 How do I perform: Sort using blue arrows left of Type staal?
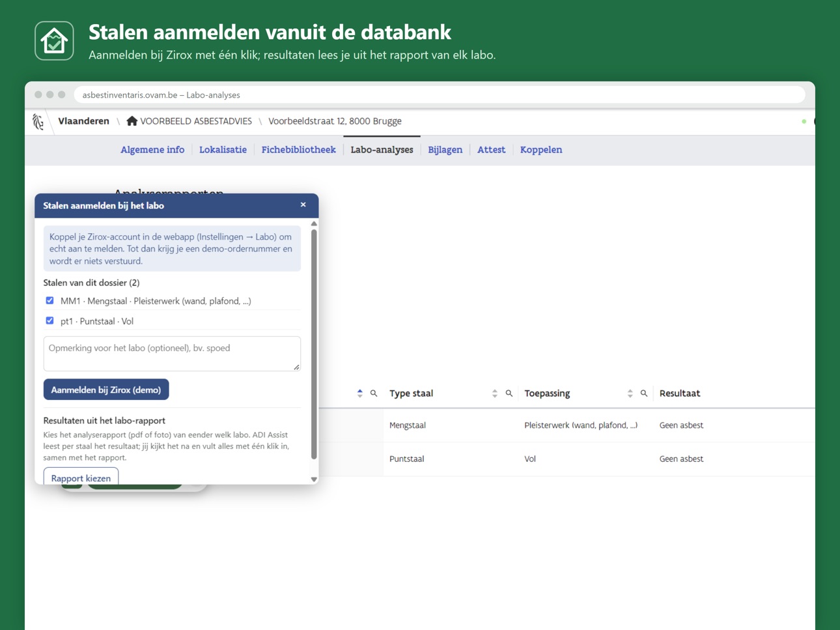point(360,394)
